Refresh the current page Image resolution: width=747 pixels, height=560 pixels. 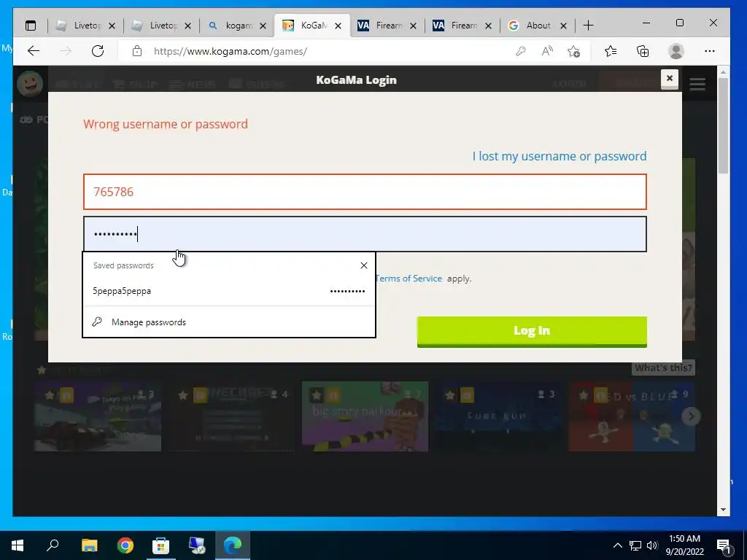(x=98, y=51)
